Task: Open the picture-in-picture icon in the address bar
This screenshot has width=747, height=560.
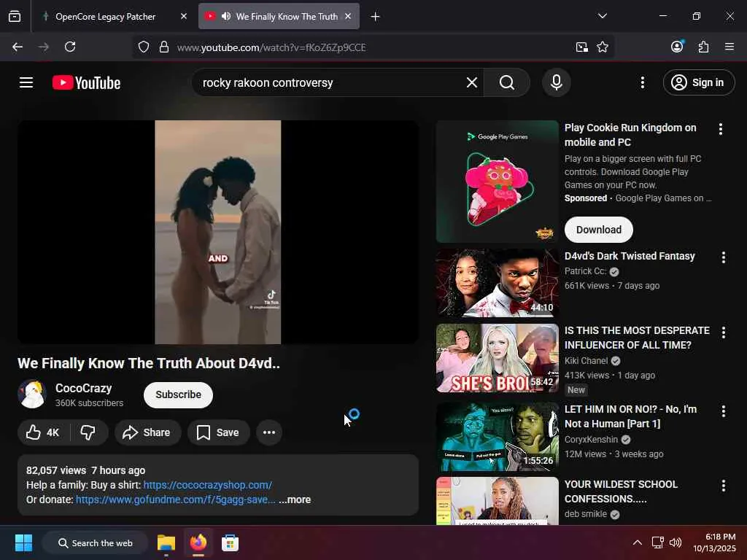Action: (581, 47)
